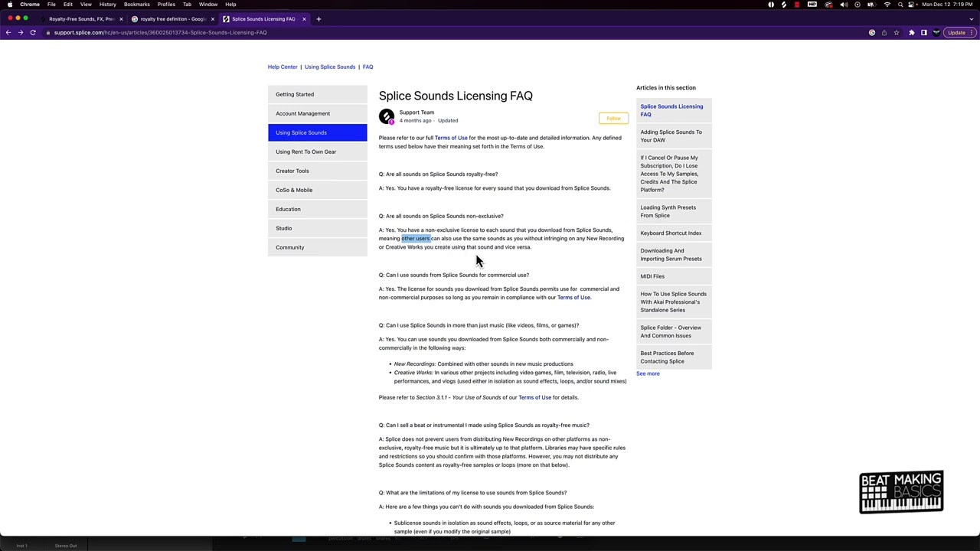Open Chrome profile avatar

[x=936, y=32]
